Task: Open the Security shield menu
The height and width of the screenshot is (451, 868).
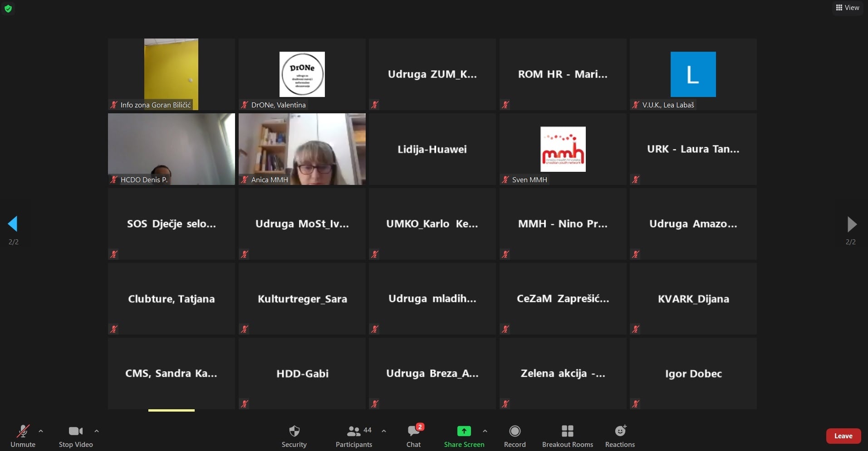Action: (x=294, y=436)
